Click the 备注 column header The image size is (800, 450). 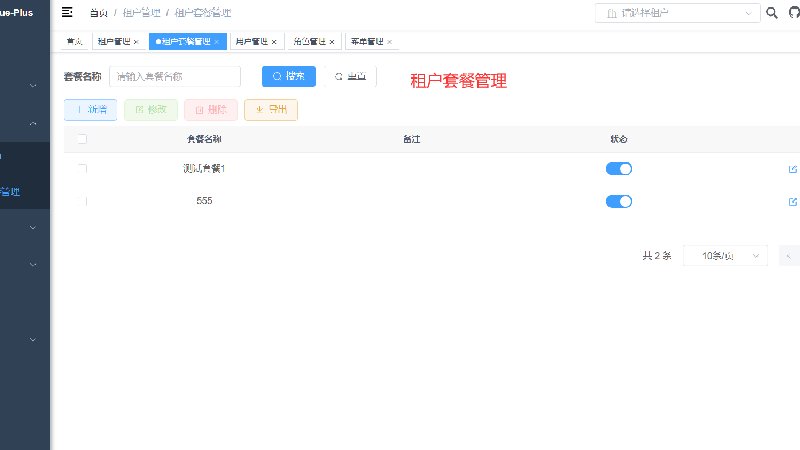(x=412, y=139)
